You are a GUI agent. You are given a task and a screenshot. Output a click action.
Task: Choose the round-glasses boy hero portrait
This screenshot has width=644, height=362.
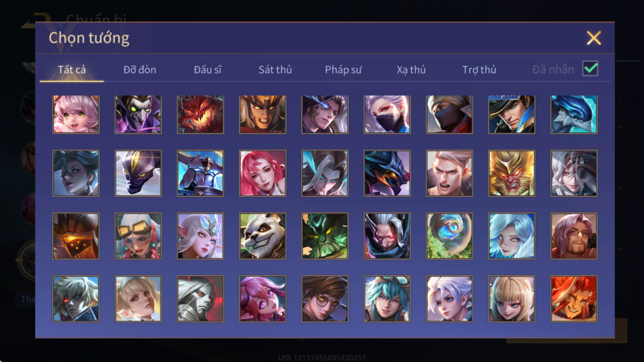325,299
